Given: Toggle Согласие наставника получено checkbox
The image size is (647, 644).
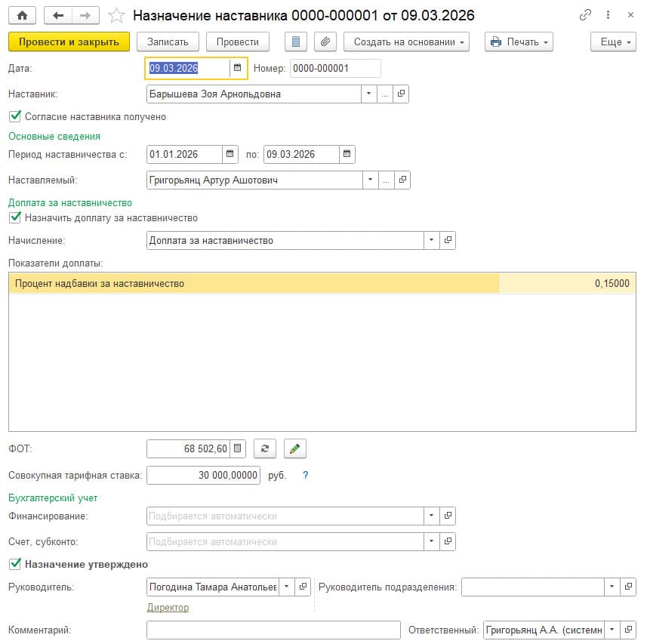Looking at the screenshot, I should tap(14, 116).
